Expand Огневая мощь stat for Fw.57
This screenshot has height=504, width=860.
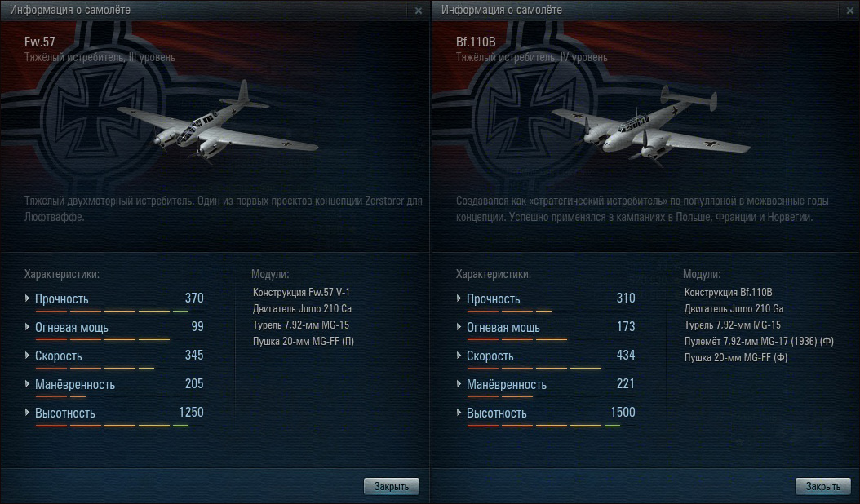click(27, 327)
